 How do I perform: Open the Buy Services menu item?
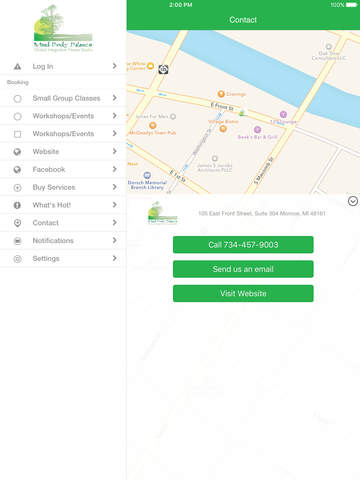pos(63,187)
